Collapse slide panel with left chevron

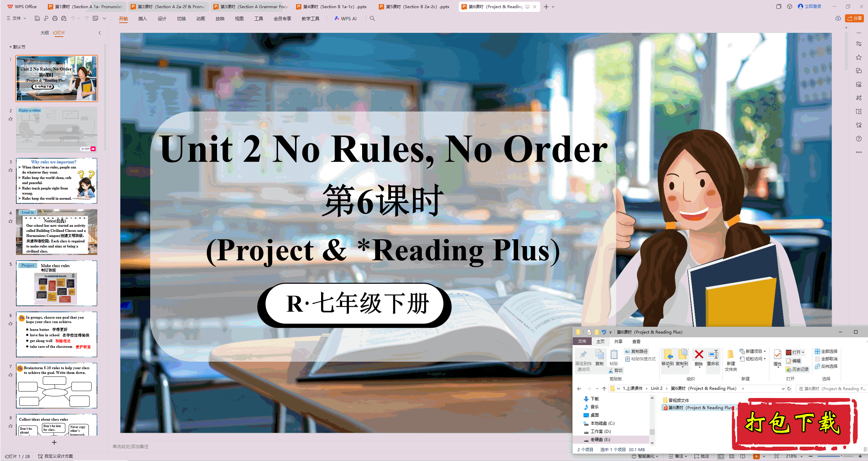(x=100, y=33)
